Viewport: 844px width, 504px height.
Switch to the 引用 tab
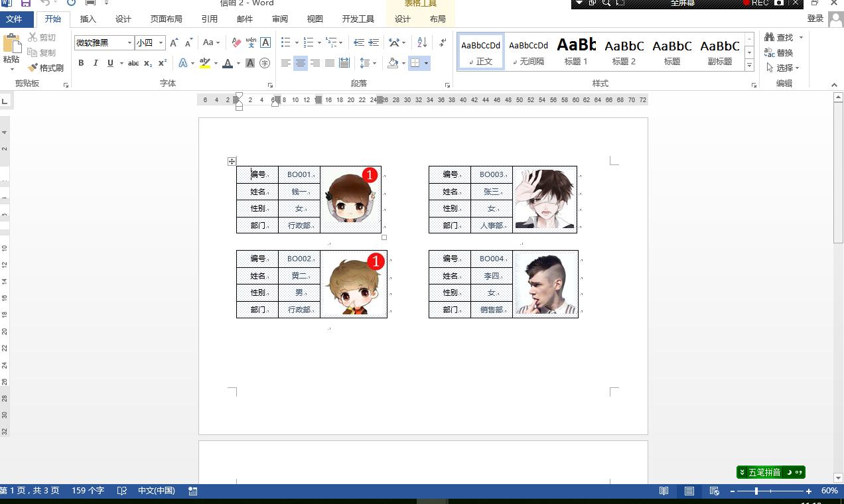(209, 19)
